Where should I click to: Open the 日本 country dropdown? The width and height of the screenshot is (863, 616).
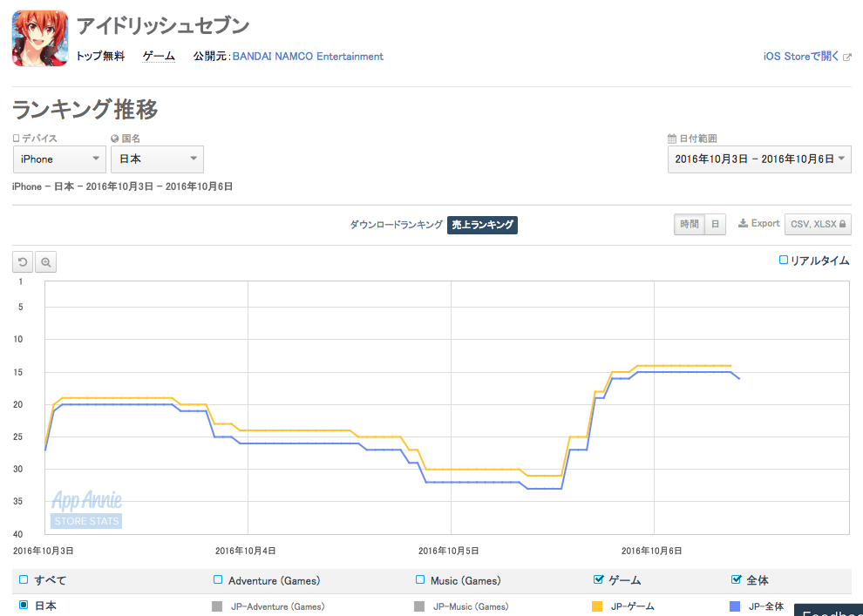coord(158,159)
